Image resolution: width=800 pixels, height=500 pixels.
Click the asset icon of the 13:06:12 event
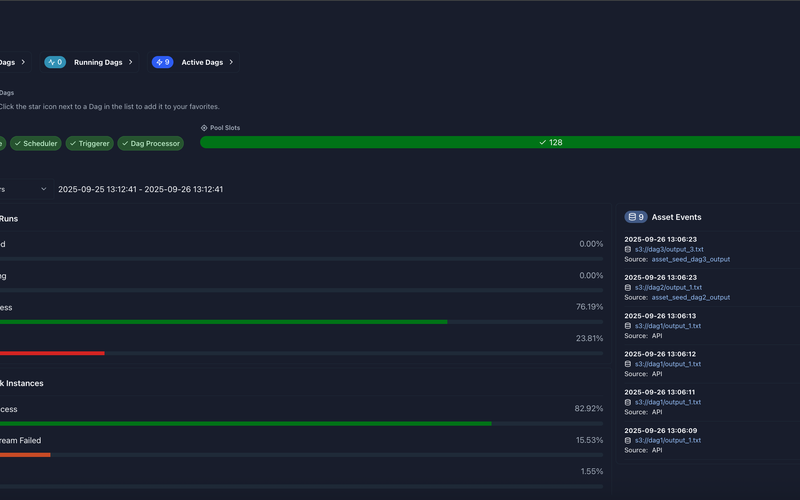point(628,364)
